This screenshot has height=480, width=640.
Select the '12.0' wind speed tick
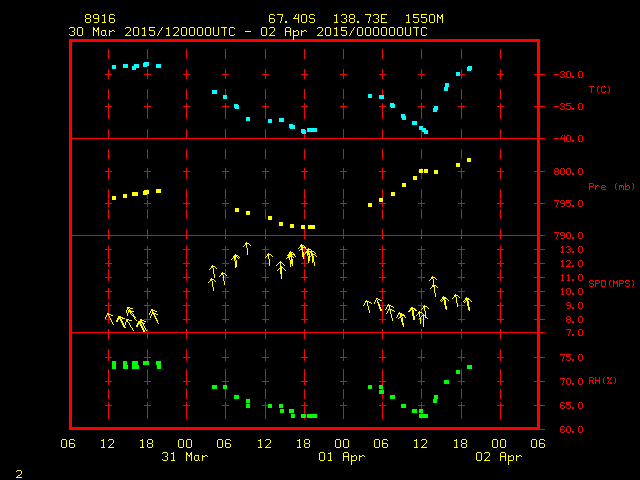point(572,264)
